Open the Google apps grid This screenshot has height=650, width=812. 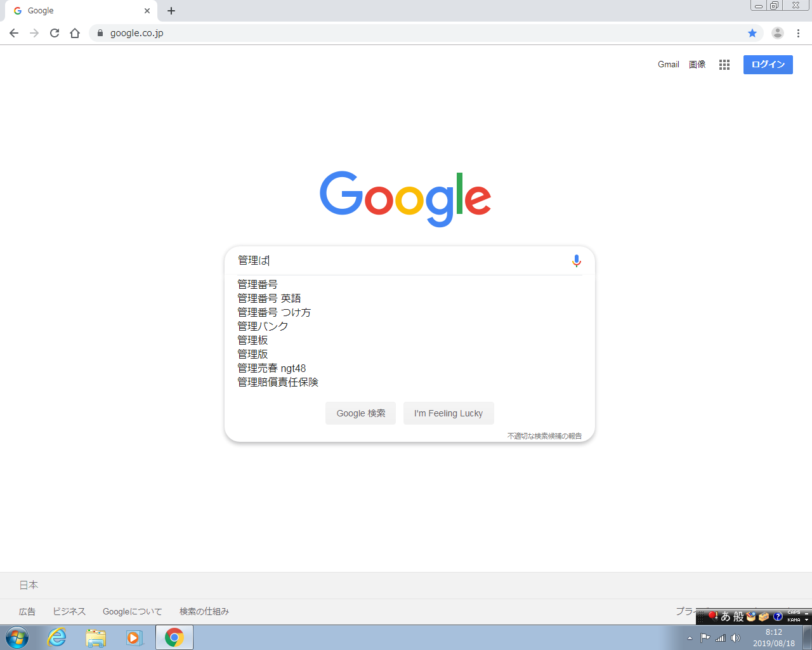[x=724, y=65]
